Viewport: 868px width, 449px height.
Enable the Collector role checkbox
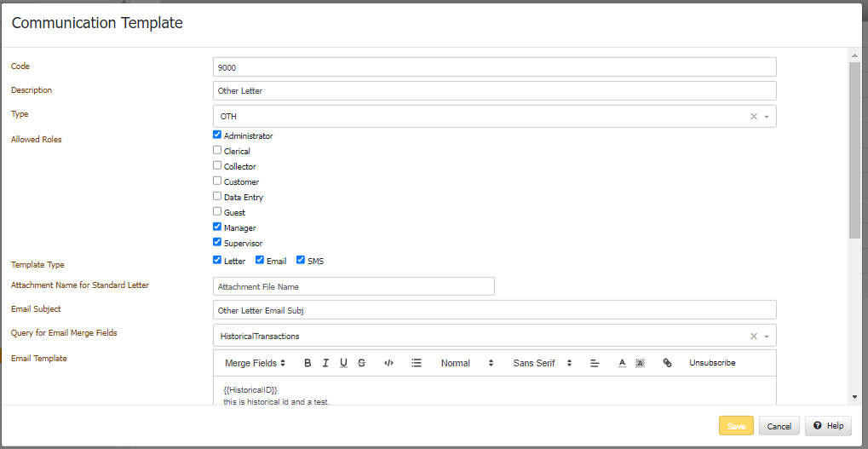(x=217, y=165)
